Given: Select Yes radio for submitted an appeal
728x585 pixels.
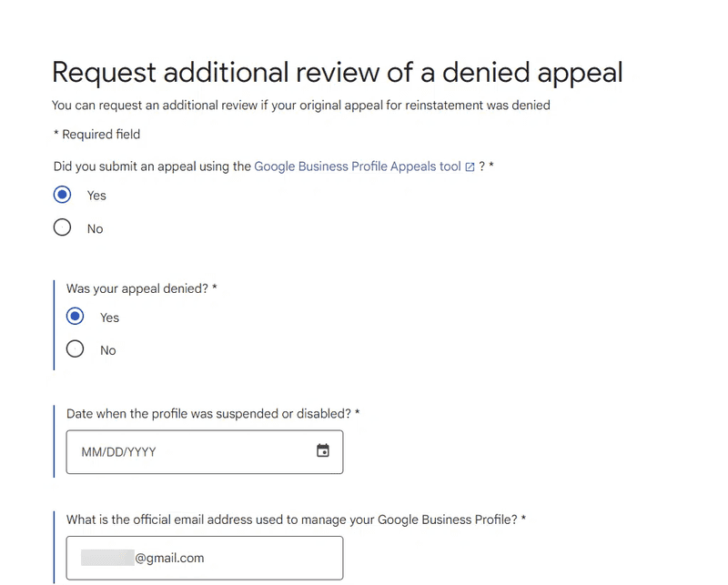Looking at the screenshot, I should pos(62,195).
